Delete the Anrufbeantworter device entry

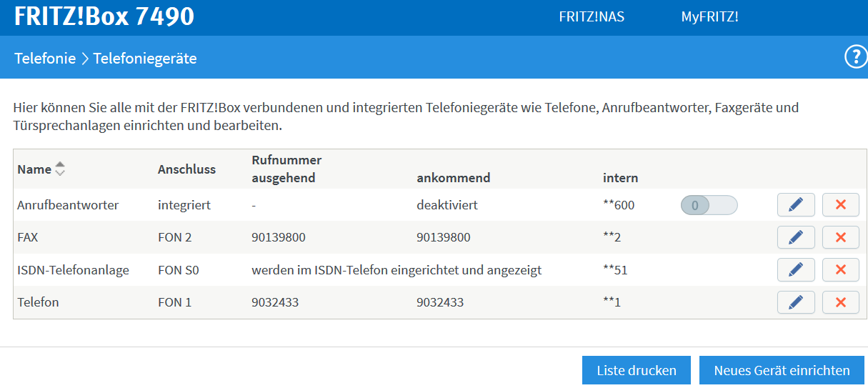click(x=840, y=205)
